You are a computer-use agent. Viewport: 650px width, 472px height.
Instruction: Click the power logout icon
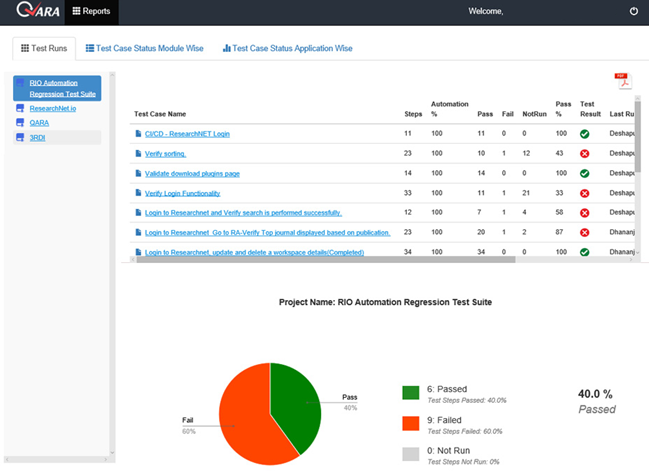[x=633, y=12]
